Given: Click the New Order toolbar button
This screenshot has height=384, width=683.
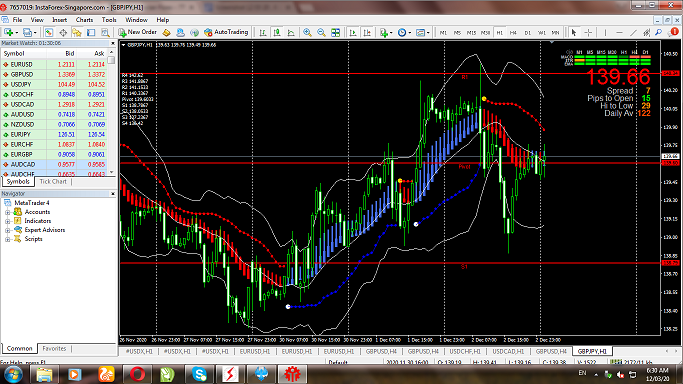Looking at the screenshot, I should (138, 32).
